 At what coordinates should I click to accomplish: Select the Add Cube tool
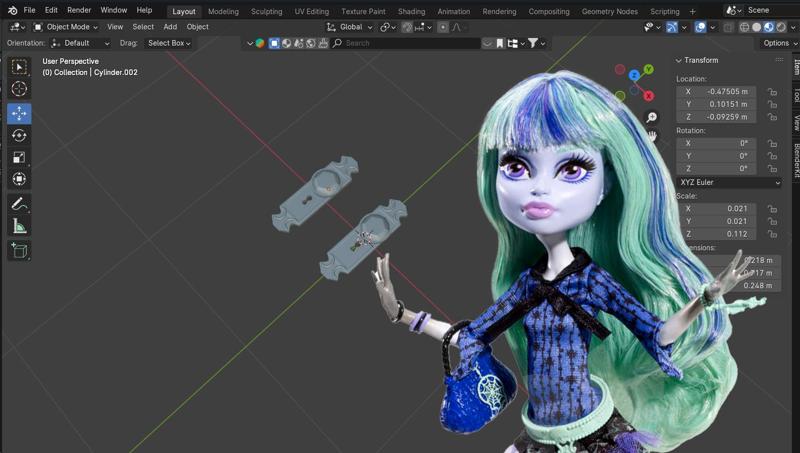[x=19, y=250]
